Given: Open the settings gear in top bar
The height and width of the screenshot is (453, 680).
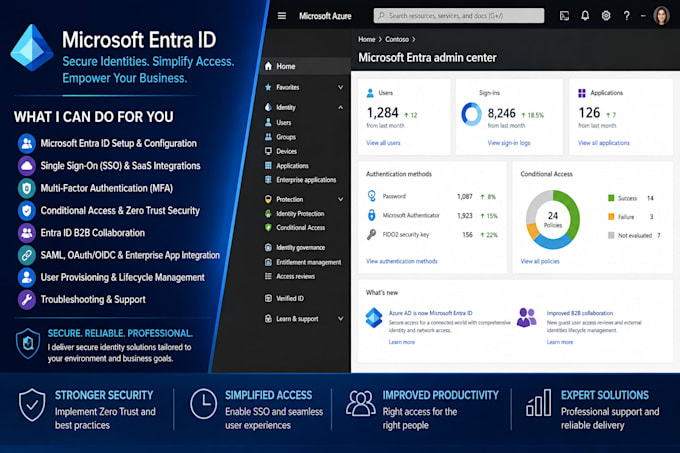Looking at the screenshot, I should tap(606, 16).
